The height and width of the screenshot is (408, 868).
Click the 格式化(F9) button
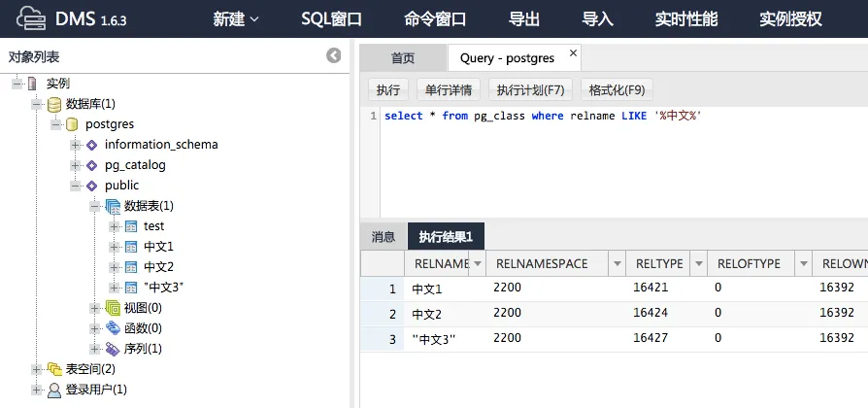click(x=617, y=90)
